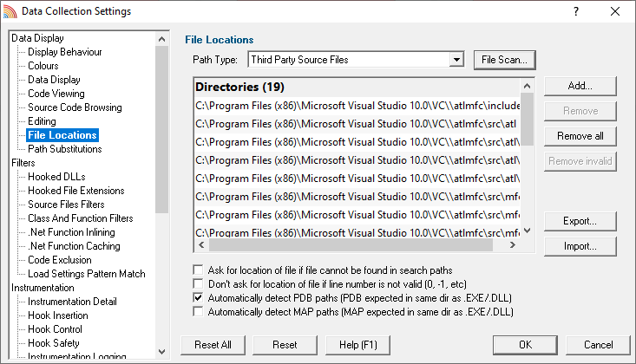The height and width of the screenshot is (364, 636).
Task: Click the directories list scroll down arrow
Action: [527, 231]
